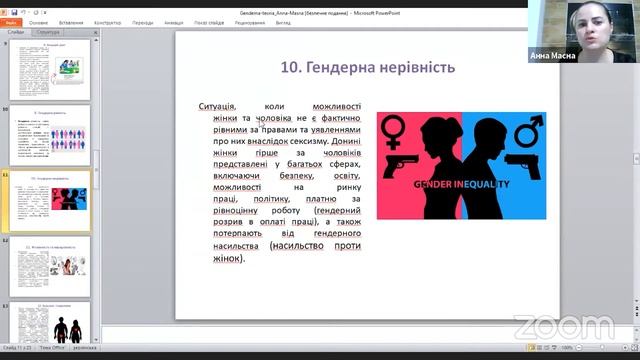Select slide 9 thumbnail
The image size is (640, 360).
click(50, 70)
